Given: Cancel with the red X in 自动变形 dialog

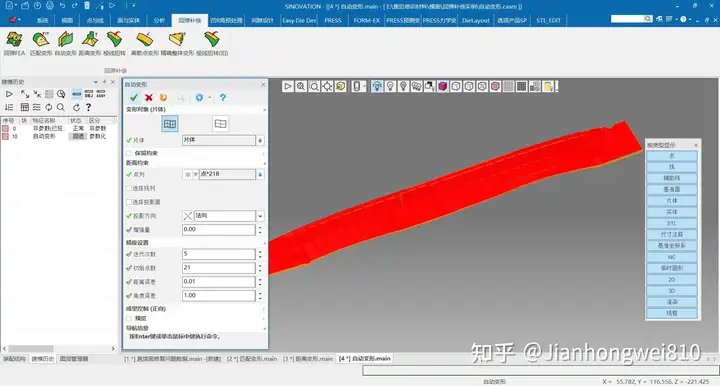Looking at the screenshot, I should pos(149,97).
